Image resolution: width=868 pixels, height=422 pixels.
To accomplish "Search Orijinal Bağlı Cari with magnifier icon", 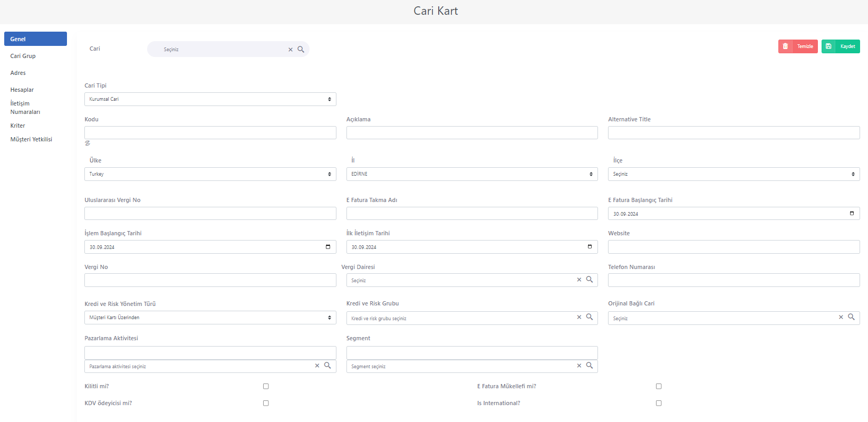I will point(851,317).
